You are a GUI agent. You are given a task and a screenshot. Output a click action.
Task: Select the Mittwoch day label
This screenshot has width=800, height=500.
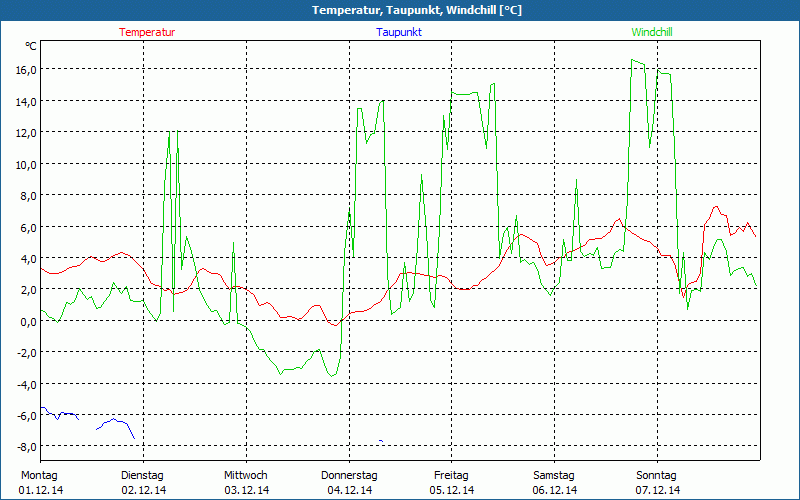(245, 475)
